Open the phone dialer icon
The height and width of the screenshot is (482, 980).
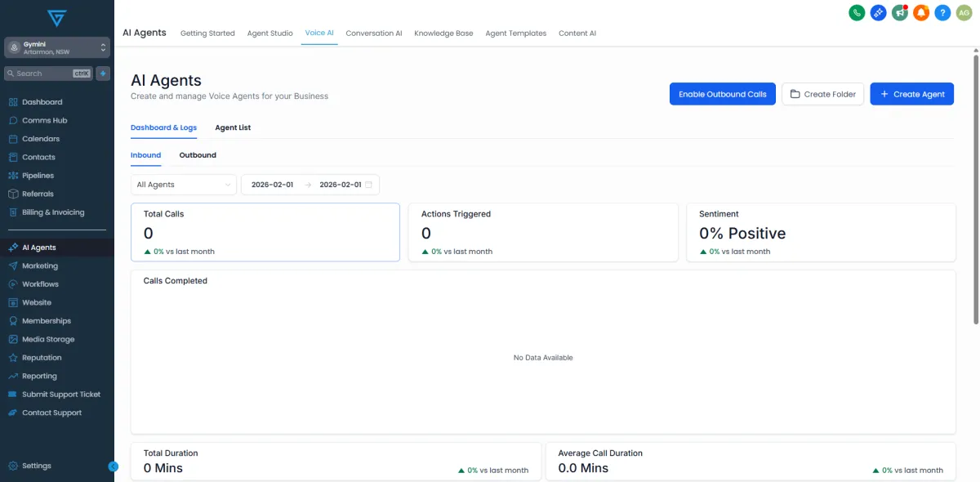pyautogui.click(x=856, y=13)
